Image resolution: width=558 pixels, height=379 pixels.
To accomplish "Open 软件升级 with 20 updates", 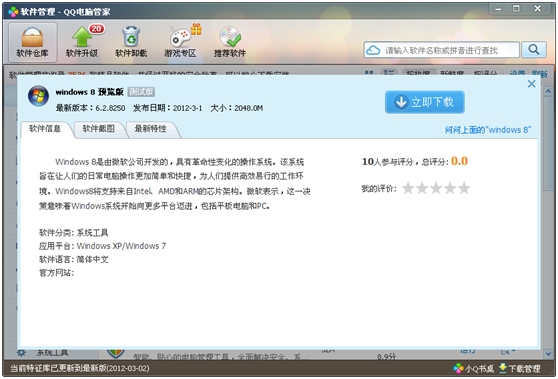I will (x=83, y=42).
